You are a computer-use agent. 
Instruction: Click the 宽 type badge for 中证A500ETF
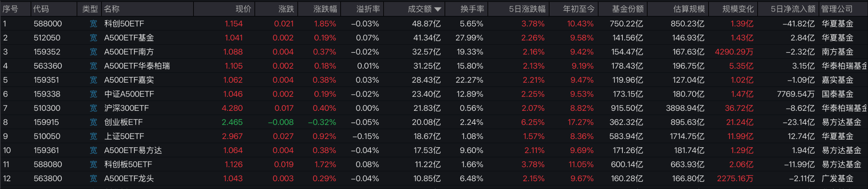93,94
